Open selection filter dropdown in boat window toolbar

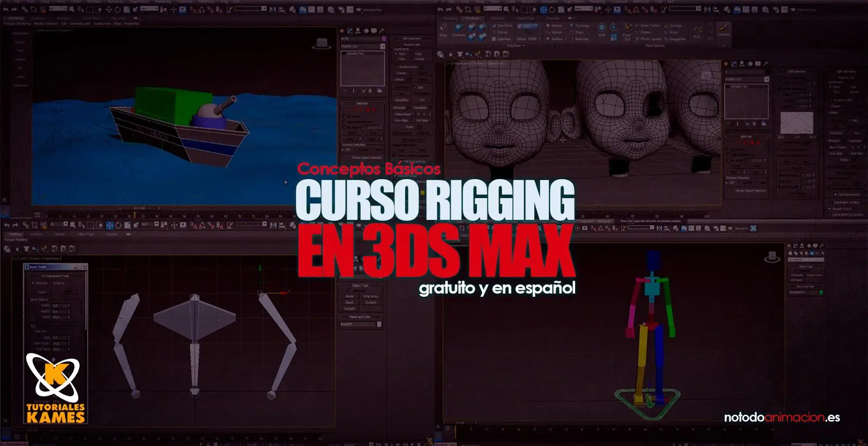click(58, 9)
